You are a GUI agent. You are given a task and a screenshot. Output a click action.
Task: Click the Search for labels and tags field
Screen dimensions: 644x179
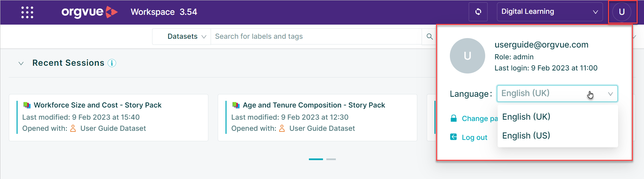click(316, 36)
